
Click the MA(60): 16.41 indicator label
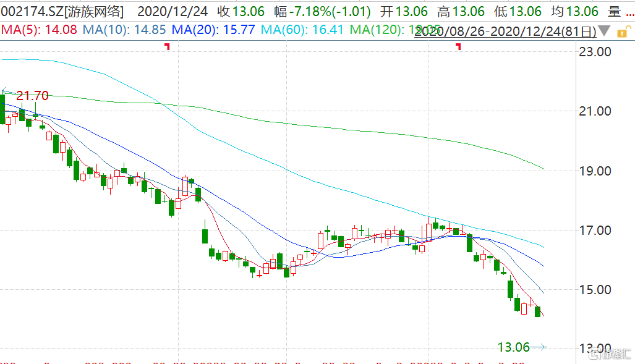[302, 30]
